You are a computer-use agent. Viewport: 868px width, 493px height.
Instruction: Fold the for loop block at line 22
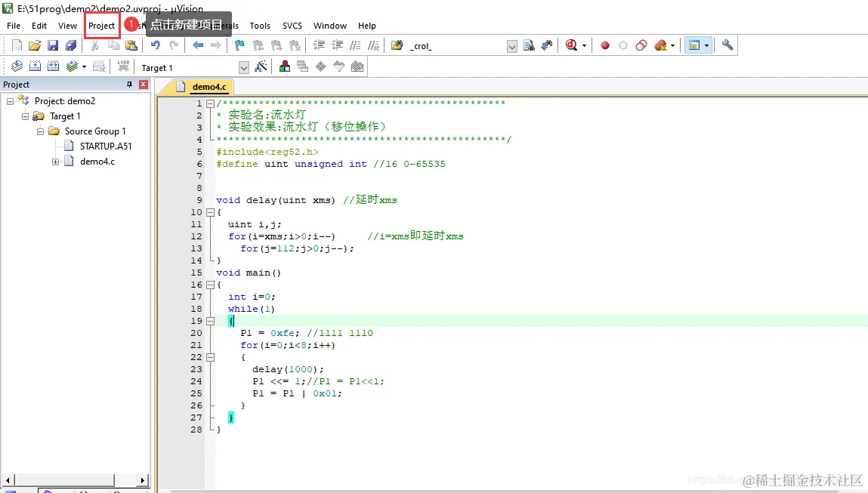210,357
